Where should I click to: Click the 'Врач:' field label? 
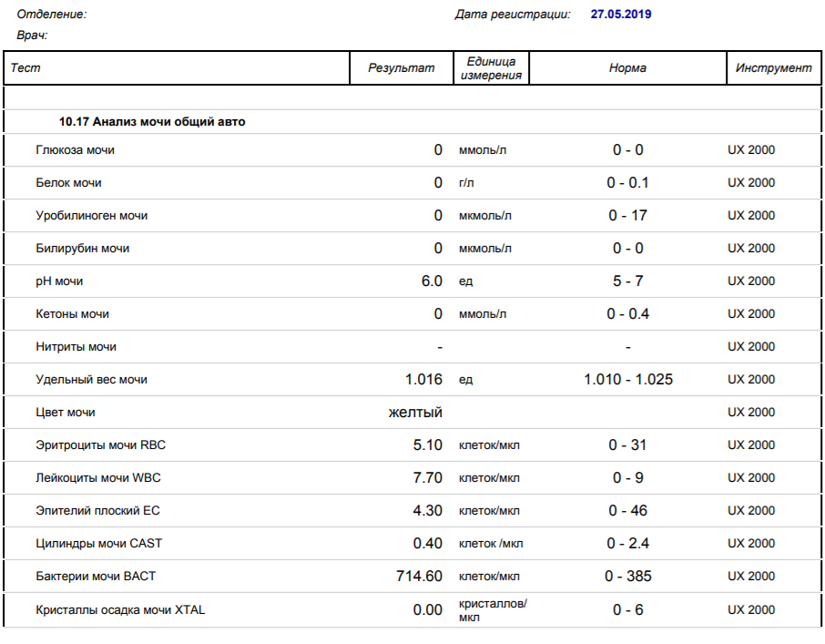[x=32, y=36]
